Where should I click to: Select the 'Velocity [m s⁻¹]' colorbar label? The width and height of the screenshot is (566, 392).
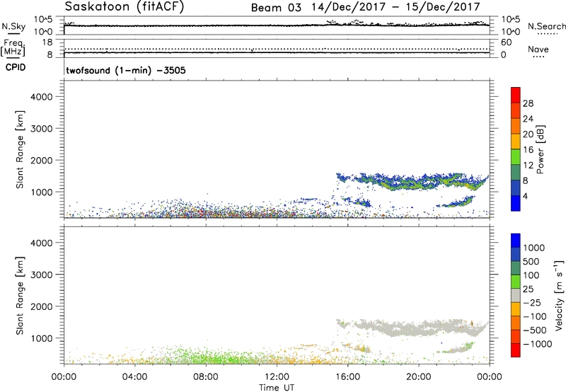point(559,295)
